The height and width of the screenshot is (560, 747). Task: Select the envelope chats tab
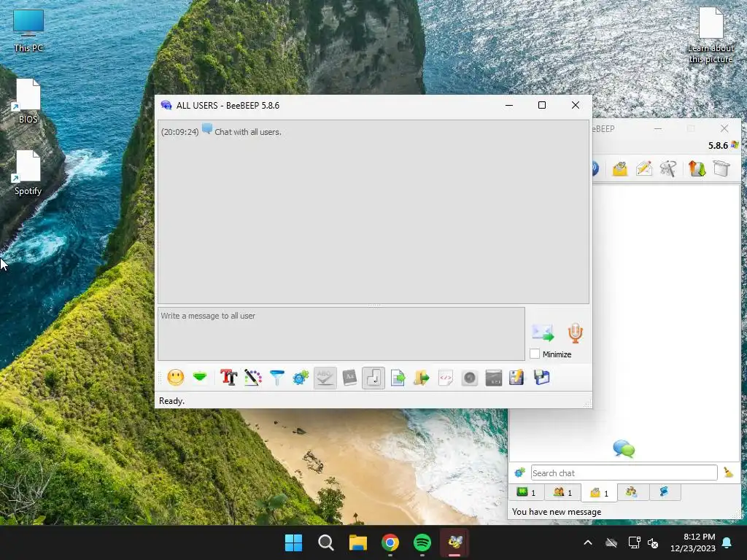click(x=600, y=492)
